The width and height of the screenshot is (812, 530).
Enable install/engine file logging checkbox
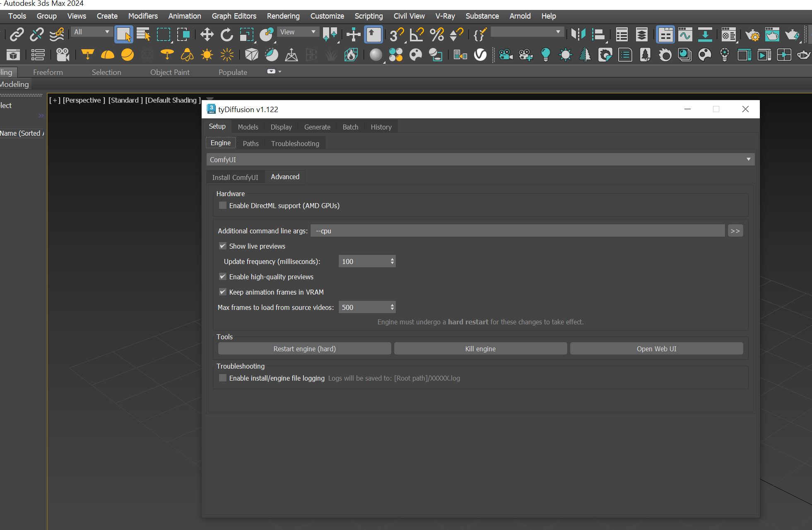pyautogui.click(x=223, y=378)
